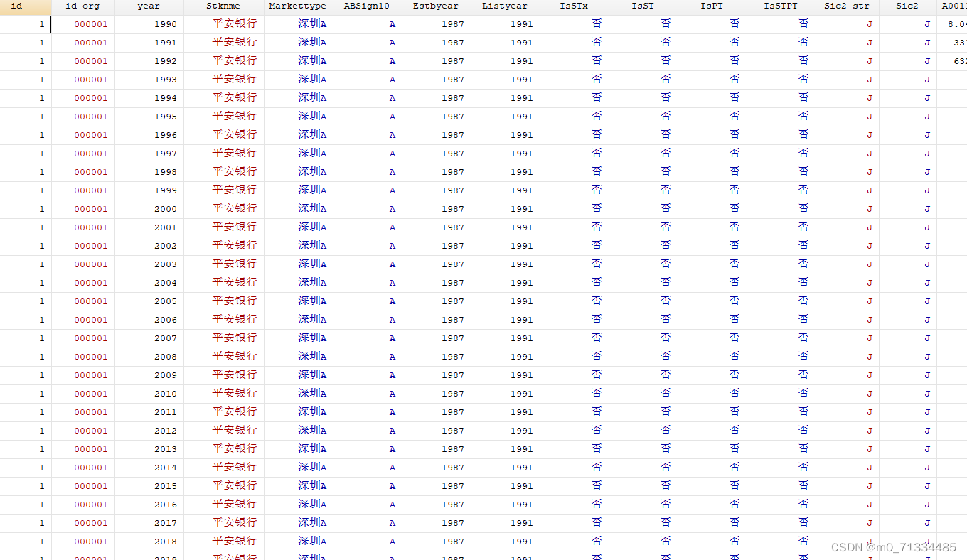Select the Sic2 column header

tap(907, 6)
